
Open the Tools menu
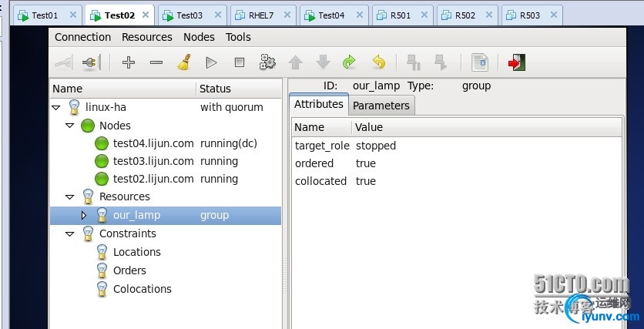pos(238,37)
